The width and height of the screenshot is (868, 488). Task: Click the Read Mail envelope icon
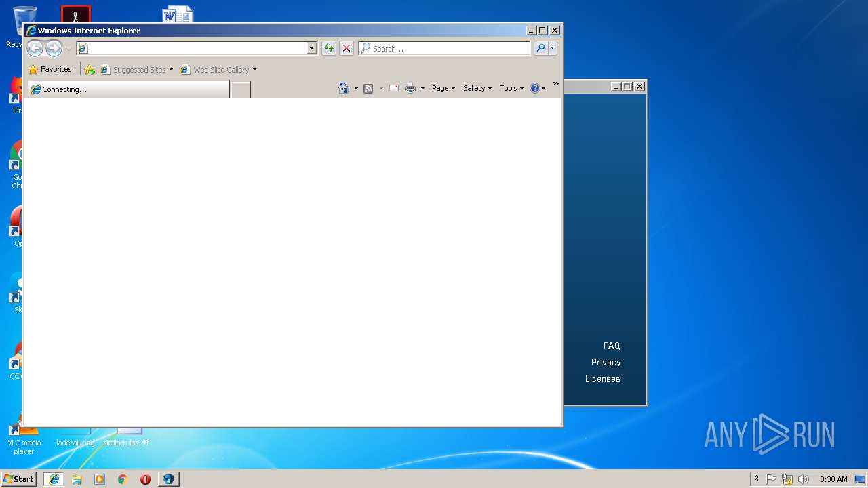[393, 88]
